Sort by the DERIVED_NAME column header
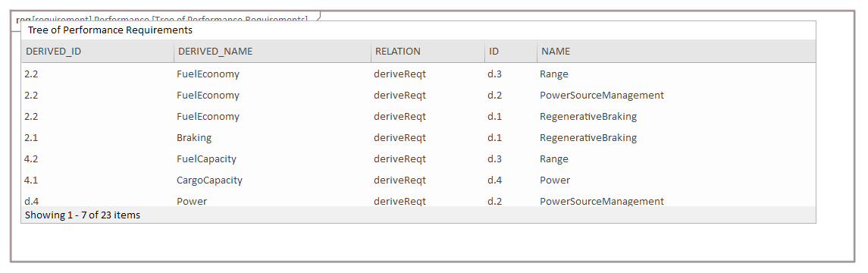Screen dimensions: 868x273 (x=215, y=52)
